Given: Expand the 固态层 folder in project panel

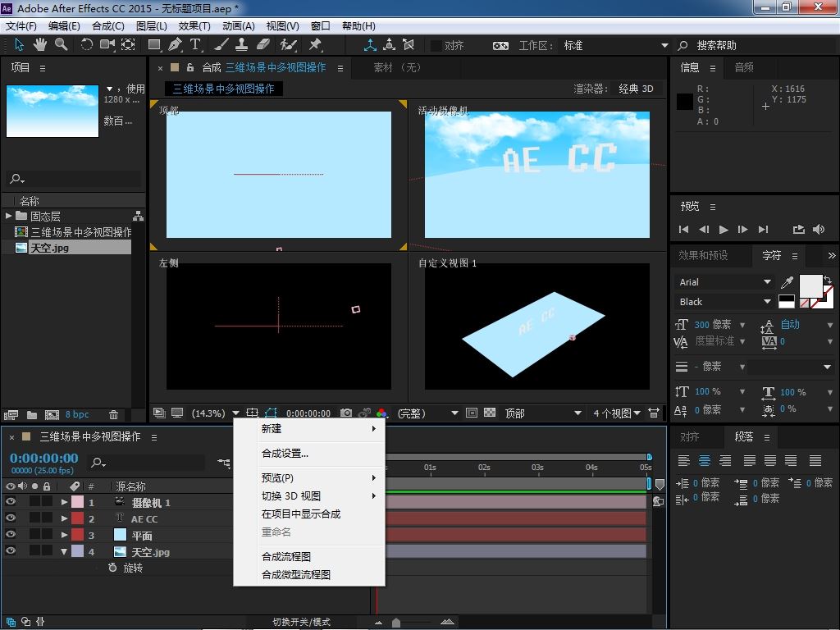Looking at the screenshot, I should coord(9,217).
